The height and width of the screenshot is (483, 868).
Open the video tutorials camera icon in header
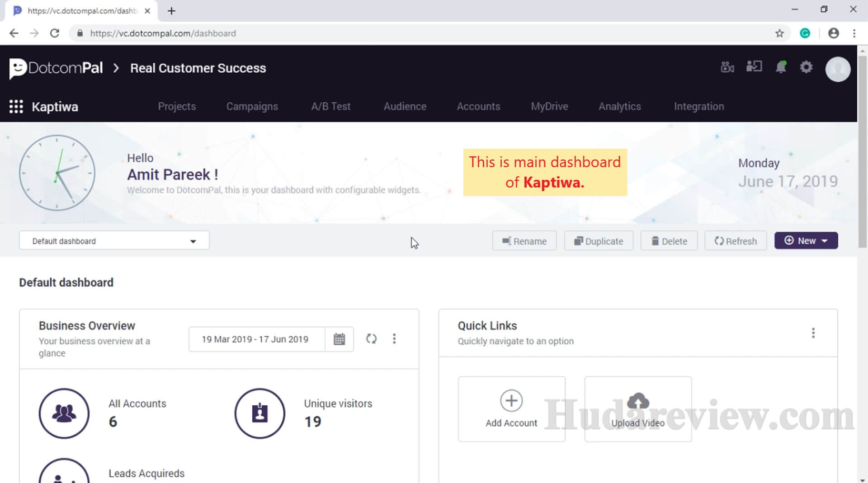[727, 67]
